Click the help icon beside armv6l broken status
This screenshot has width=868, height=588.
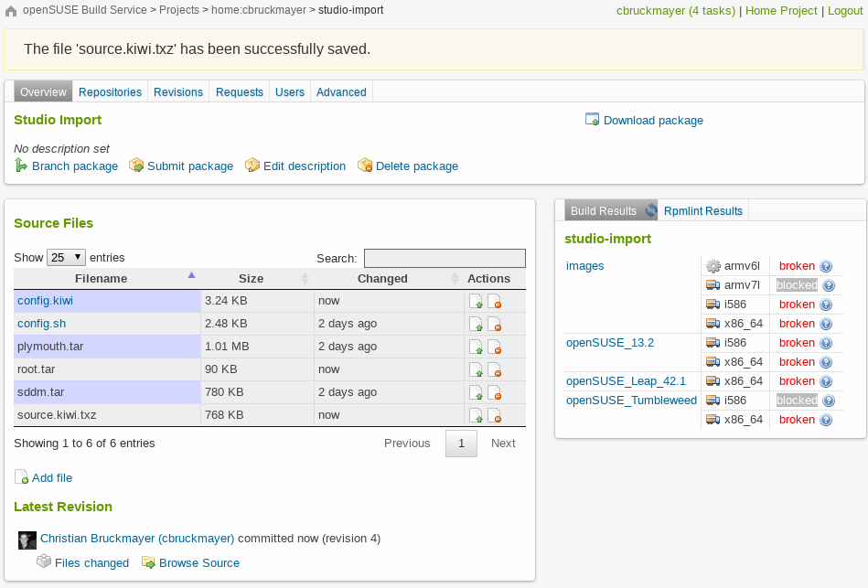(x=826, y=266)
